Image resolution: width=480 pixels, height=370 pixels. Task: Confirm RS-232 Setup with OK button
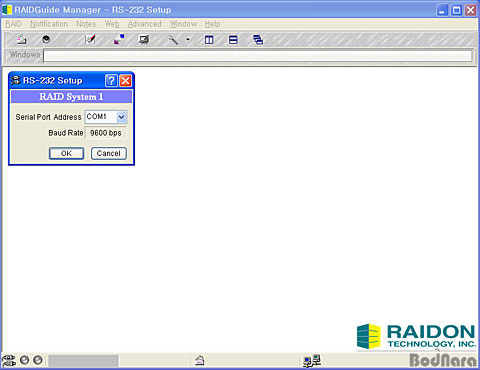click(66, 153)
